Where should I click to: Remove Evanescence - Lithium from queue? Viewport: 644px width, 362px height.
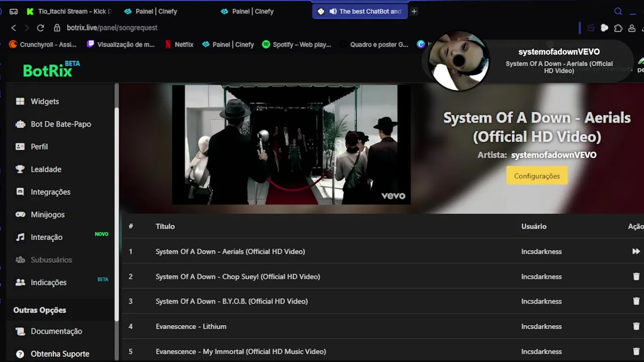tap(636, 326)
